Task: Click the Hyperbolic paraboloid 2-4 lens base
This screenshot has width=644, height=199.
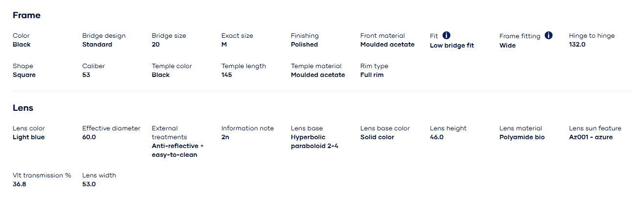Action: click(314, 142)
